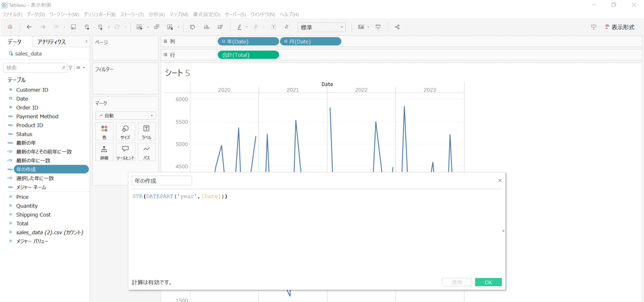644x302 pixels.
Task: Click the filter fields funnel icon
Action: coord(71,68)
